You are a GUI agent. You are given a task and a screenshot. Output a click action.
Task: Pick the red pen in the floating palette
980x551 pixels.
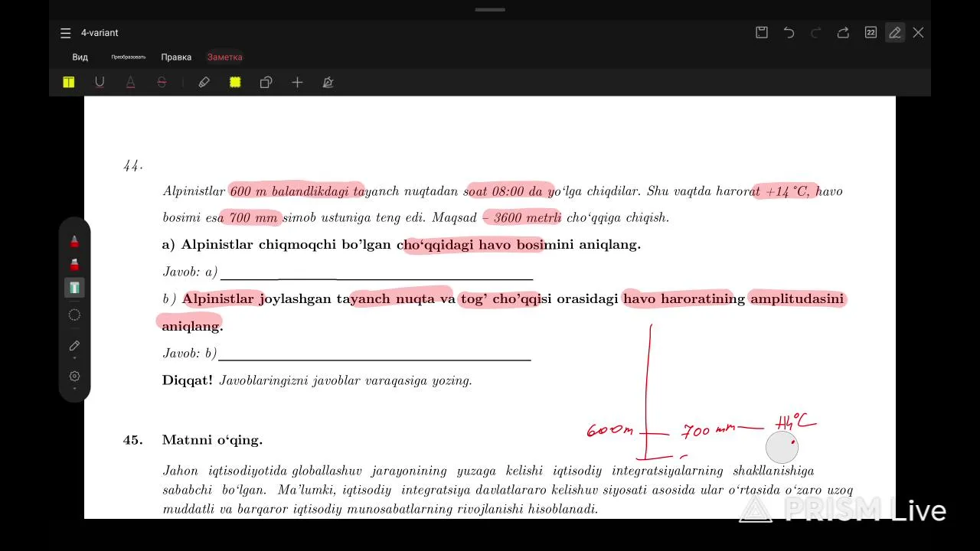[x=74, y=241]
